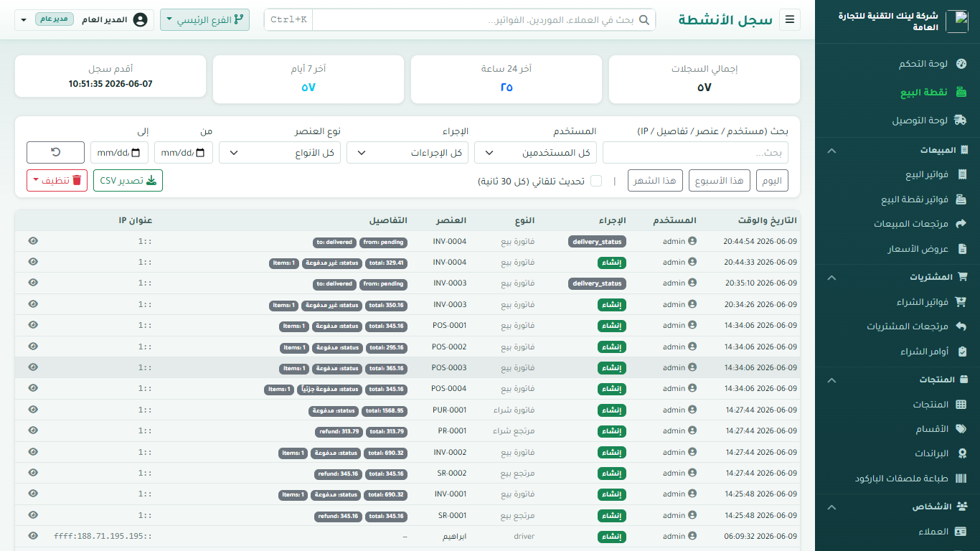The width and height of the screenshot is (980, 551).
Task: Collapse the المنتجات sidebar section
Action: 831,380
